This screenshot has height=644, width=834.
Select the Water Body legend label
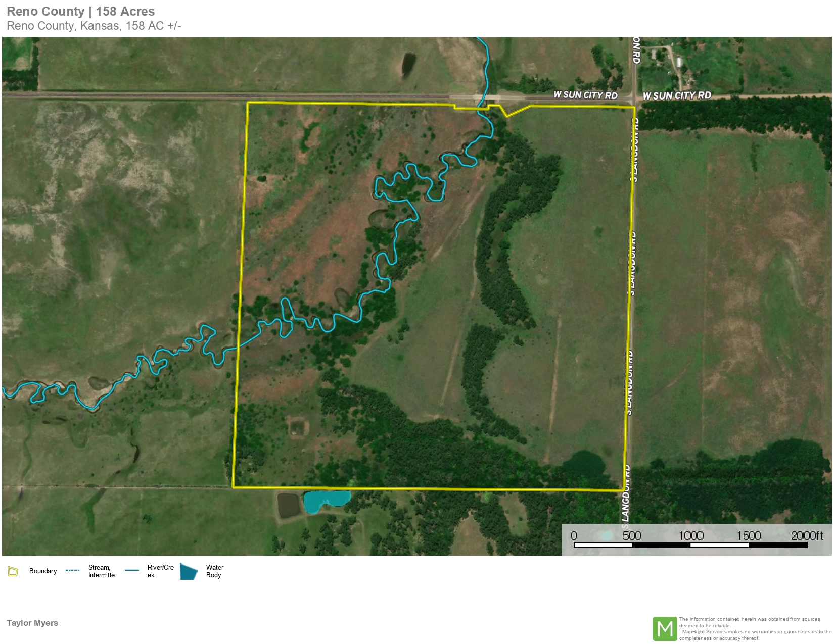click(214, 571)
